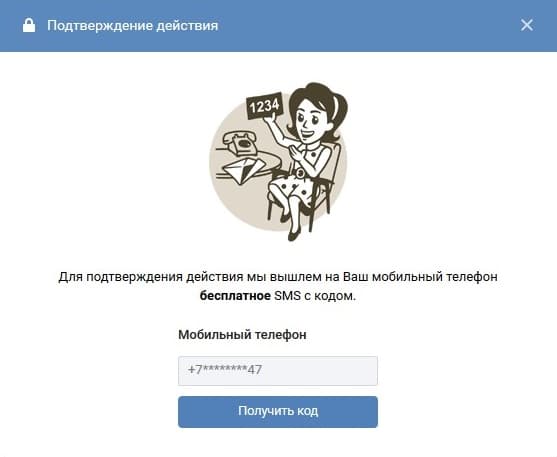Click the rotary telephone in the illustration

240,143
